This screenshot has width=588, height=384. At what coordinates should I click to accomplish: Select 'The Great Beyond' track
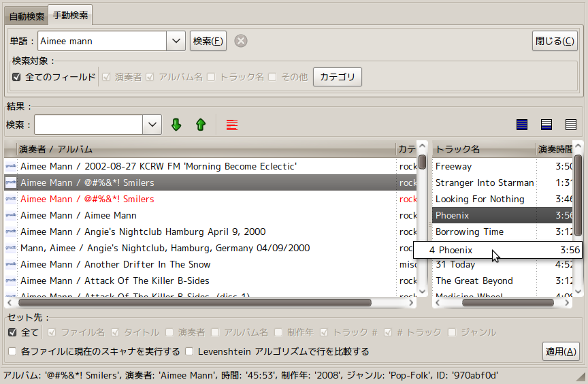tap(502, 281)
